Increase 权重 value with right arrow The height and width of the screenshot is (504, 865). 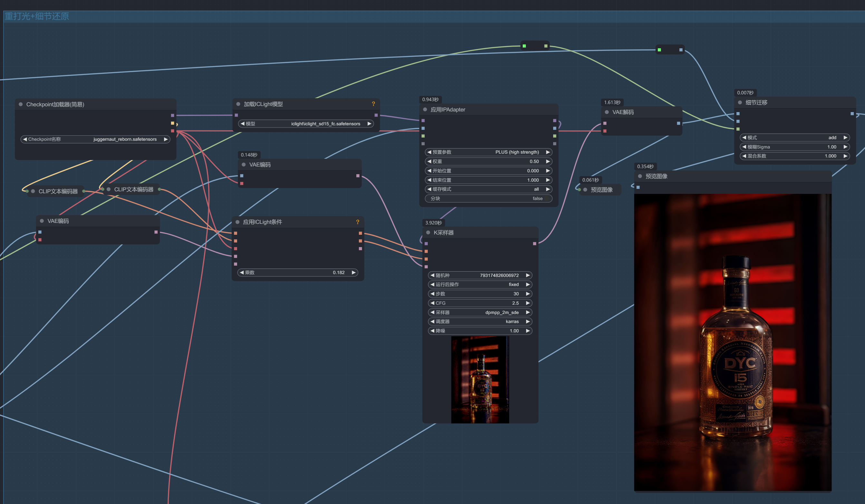tap(548, 162)
